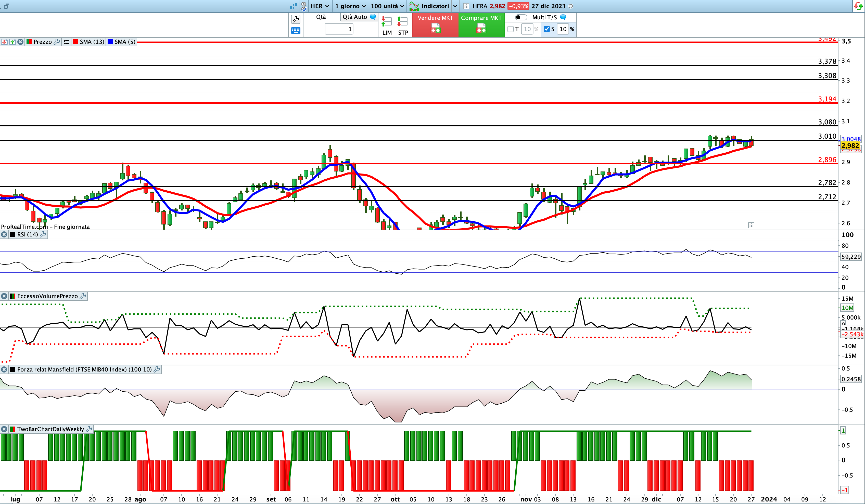This screenshot has width=865, height=504.
Task: Click the -0,93% change badge
Action: (518, 6)
